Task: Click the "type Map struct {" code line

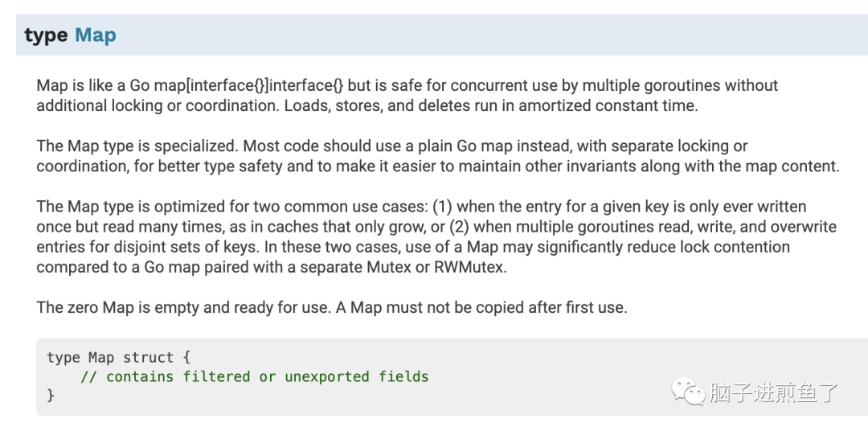Action: pyautogui.click(x=118, y=357)
